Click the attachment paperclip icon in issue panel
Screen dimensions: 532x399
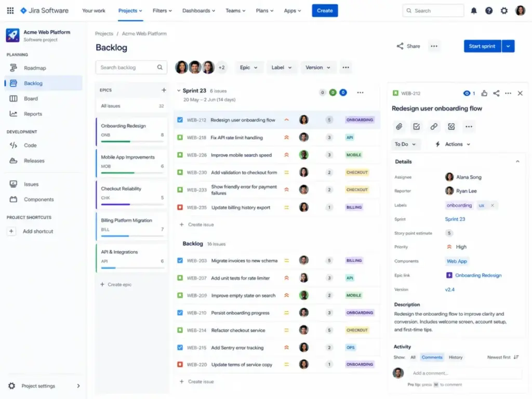(x=399, y=127)
